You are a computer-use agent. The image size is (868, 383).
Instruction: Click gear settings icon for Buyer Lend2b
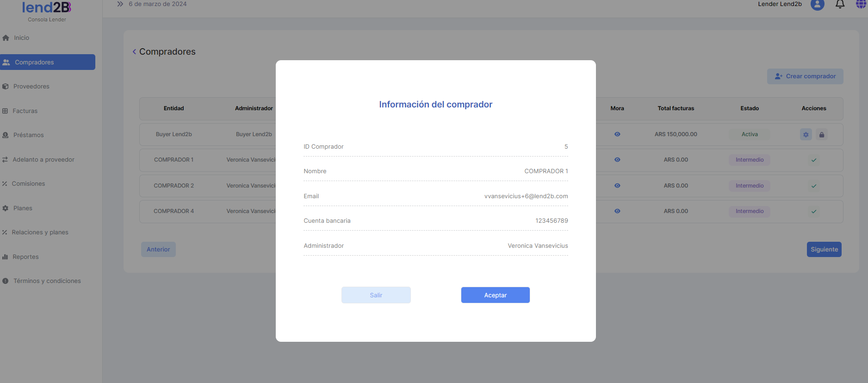tap(806, 135)
